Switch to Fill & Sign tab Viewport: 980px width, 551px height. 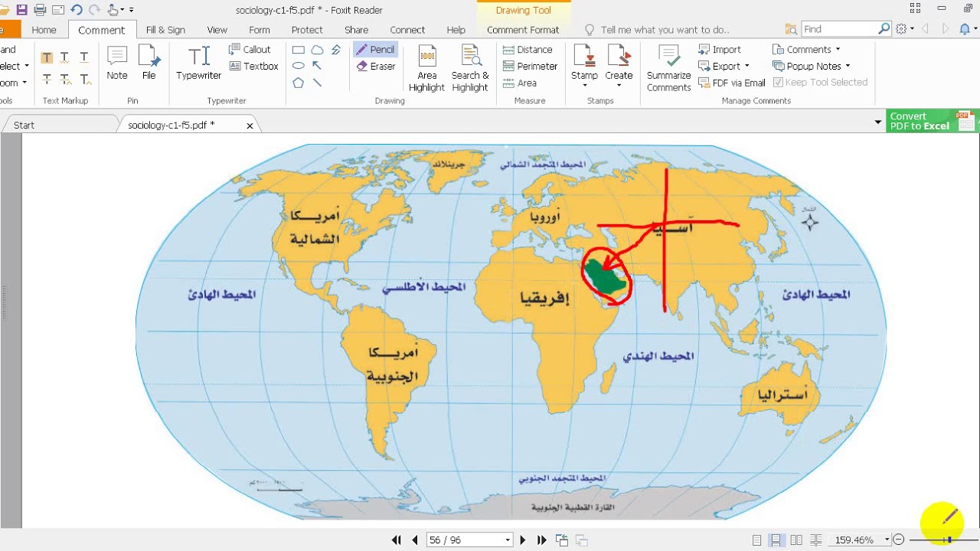[x=165, y=30]
